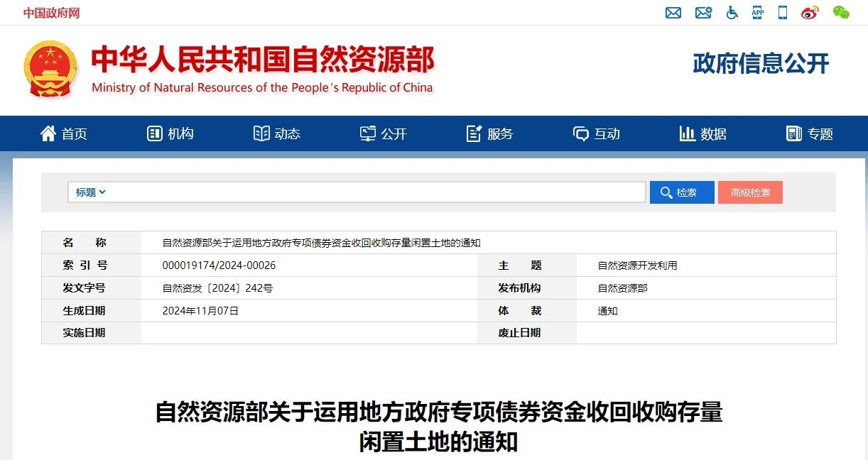Viewport: 868px width, 460px height.
Task: Open the 互动 navigation item
Action: pyautogui.click(x=597, y=133)
